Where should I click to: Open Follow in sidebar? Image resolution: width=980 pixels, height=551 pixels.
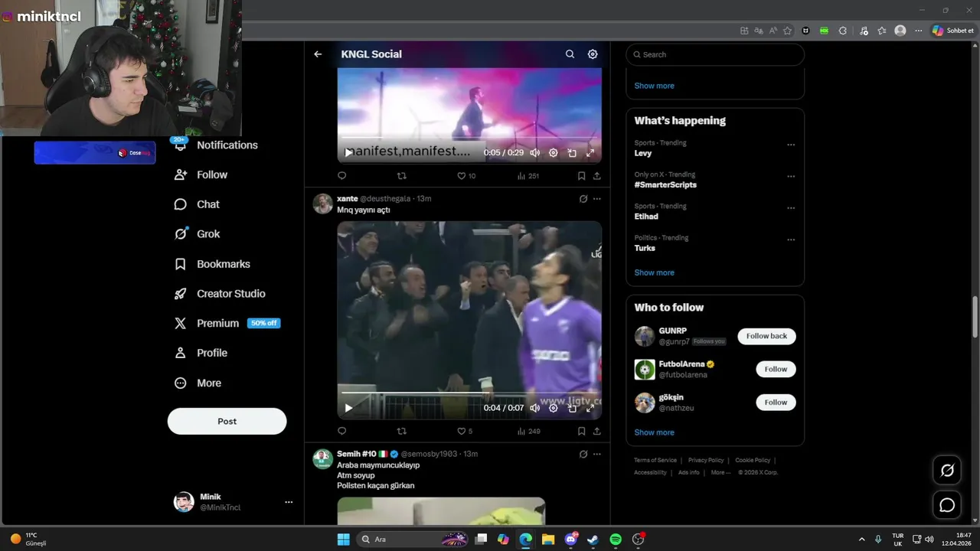tap(201, 174)
